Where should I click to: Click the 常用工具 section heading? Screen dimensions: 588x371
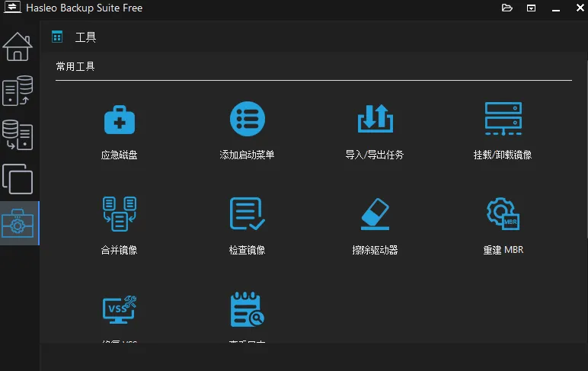click(75, 67)
